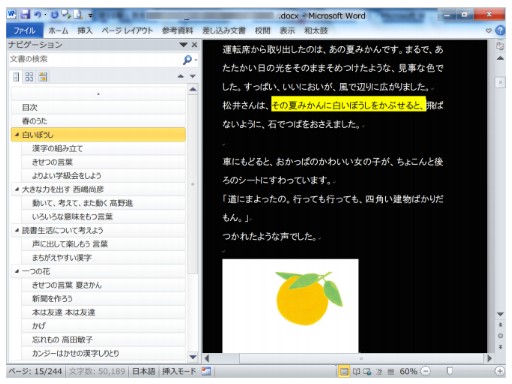Switch to the 表示 tab
The image size is (512, 384).
click(x=287, y=31)
